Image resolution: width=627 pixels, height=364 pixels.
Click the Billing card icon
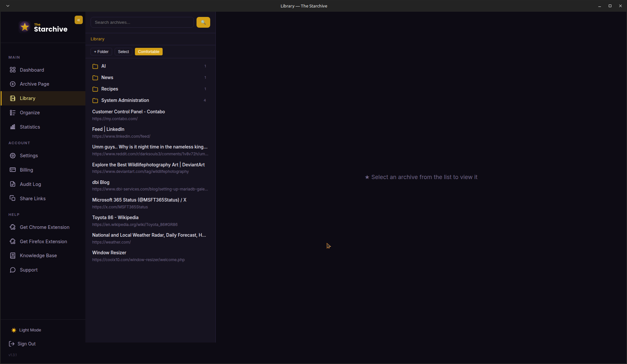click(13, 170)
